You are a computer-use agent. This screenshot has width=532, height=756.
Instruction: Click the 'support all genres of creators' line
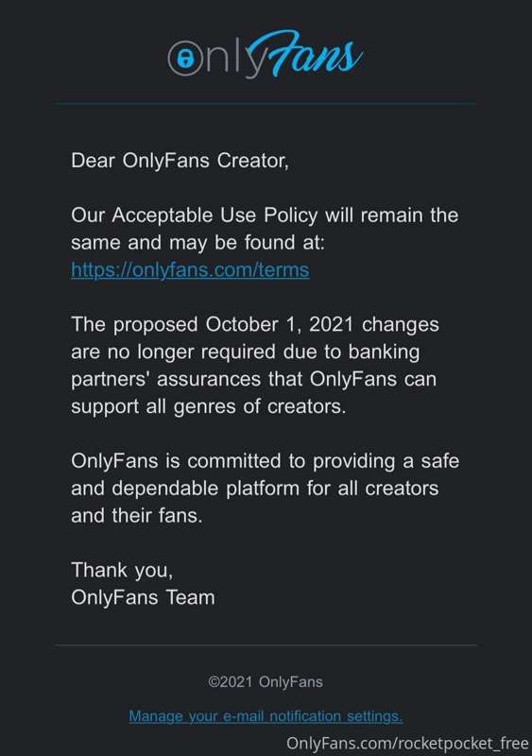point(209,406)
